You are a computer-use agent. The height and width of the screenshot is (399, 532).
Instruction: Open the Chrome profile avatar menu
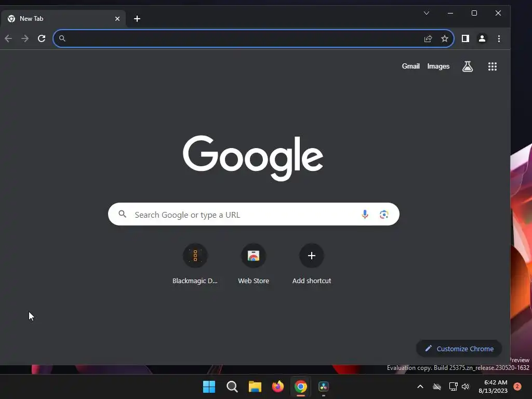pyautogui.click(x=482, y=38)
